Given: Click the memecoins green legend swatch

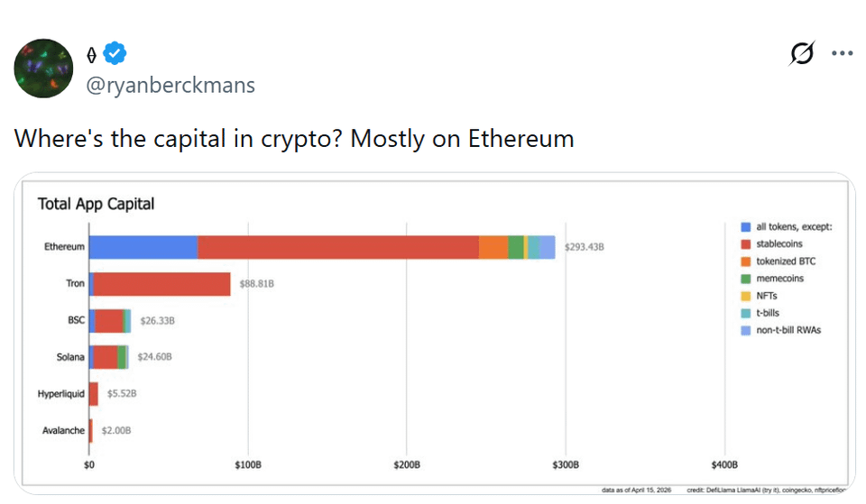Looking at the screenshot, I should point(746,279).
